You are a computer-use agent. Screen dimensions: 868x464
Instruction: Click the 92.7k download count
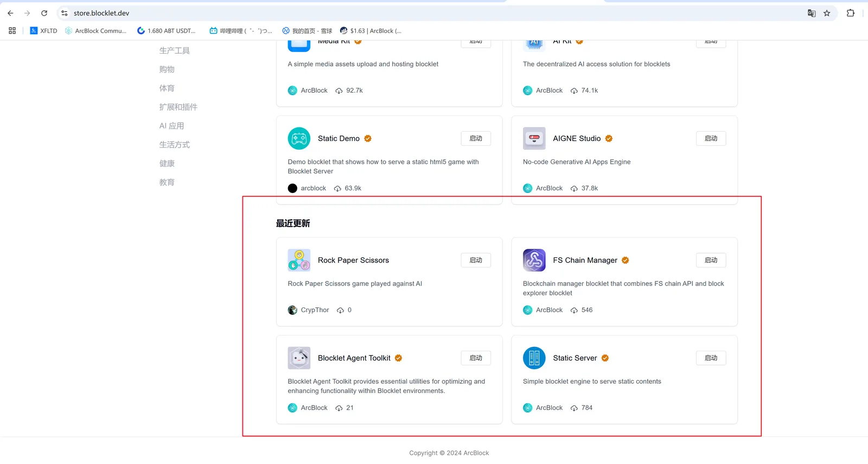point(354,91)
